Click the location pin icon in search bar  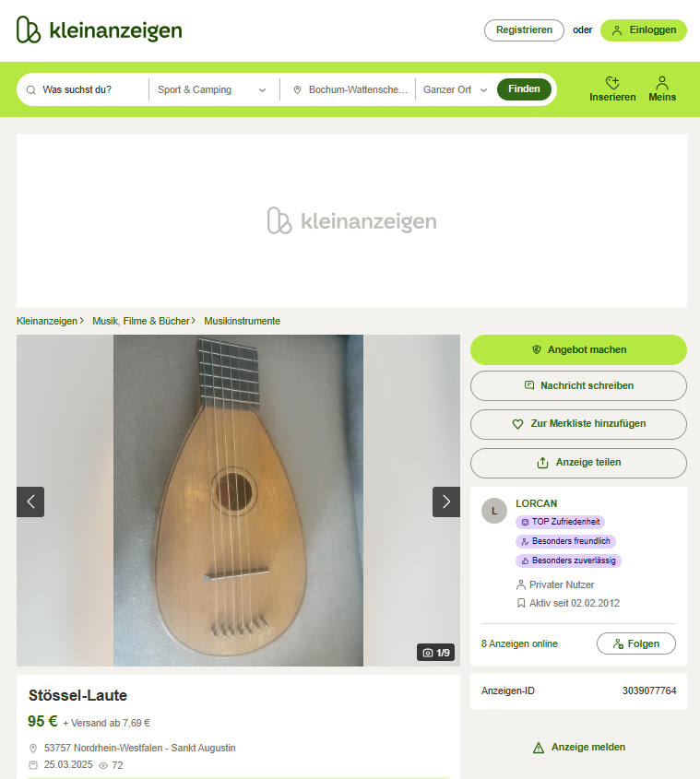297,90
